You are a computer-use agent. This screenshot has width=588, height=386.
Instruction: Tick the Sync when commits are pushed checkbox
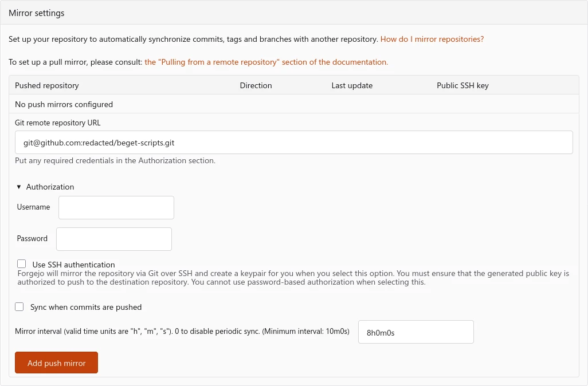click(x=19, y=307)
